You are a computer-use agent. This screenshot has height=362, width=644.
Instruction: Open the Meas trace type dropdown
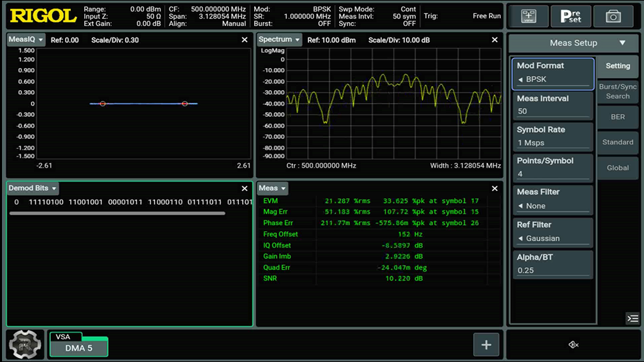point(272,188)
